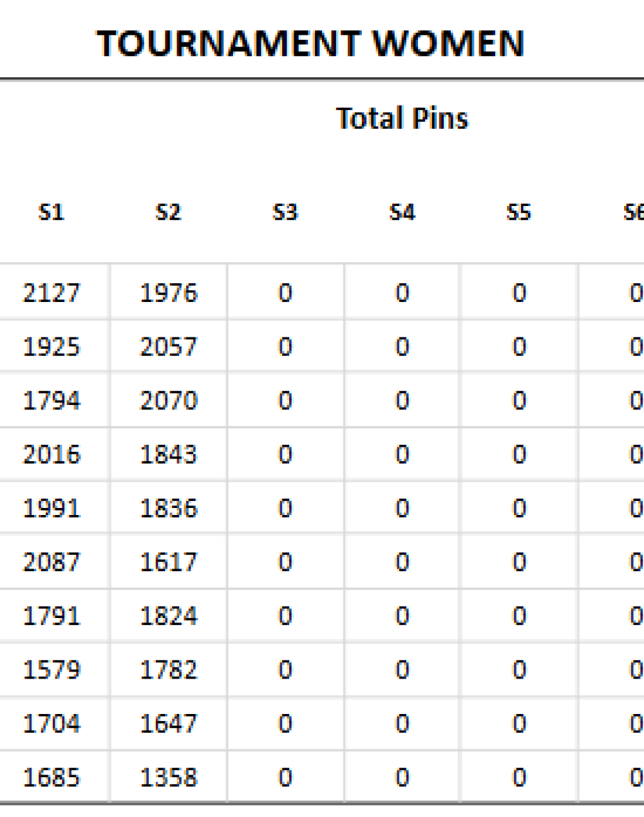The image size is (644, 817).
Task: Click the S1 column header
Action: click(x=52, y=212)
